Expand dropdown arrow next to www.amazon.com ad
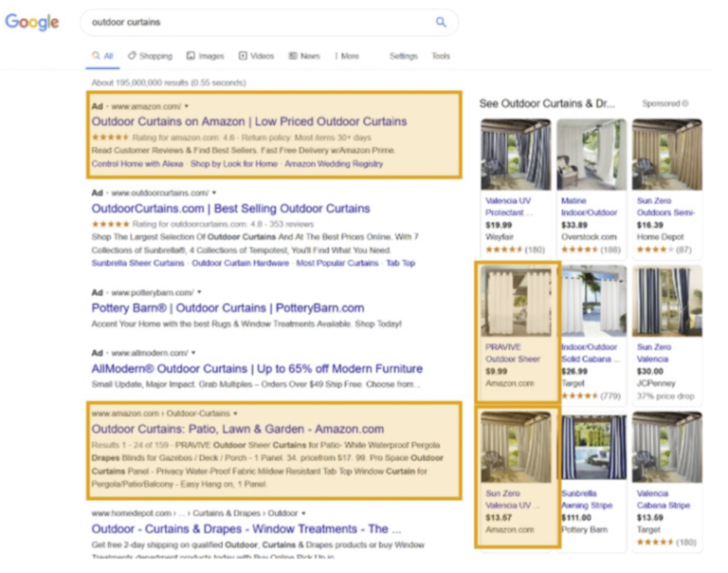This screenshot has width=728, height=573. point(187,106)
